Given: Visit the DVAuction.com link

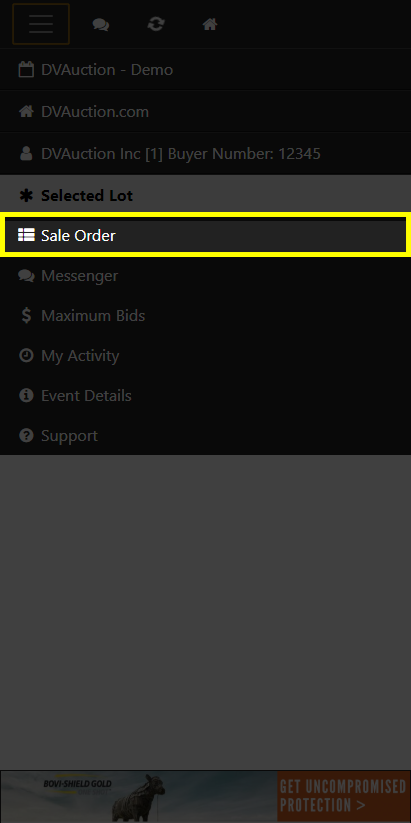Looking at the screenshot, I should click(x=205, y=112).
